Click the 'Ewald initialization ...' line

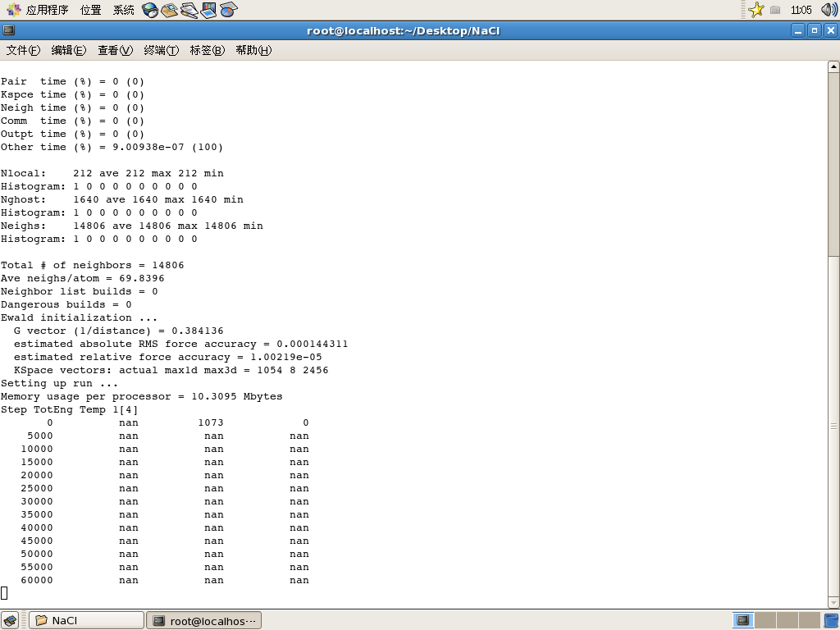79,317
